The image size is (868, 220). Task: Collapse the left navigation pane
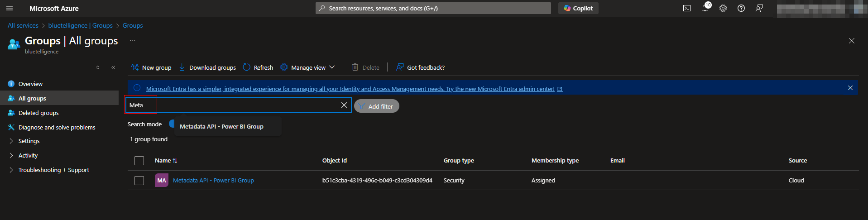[x=113, y=67]
